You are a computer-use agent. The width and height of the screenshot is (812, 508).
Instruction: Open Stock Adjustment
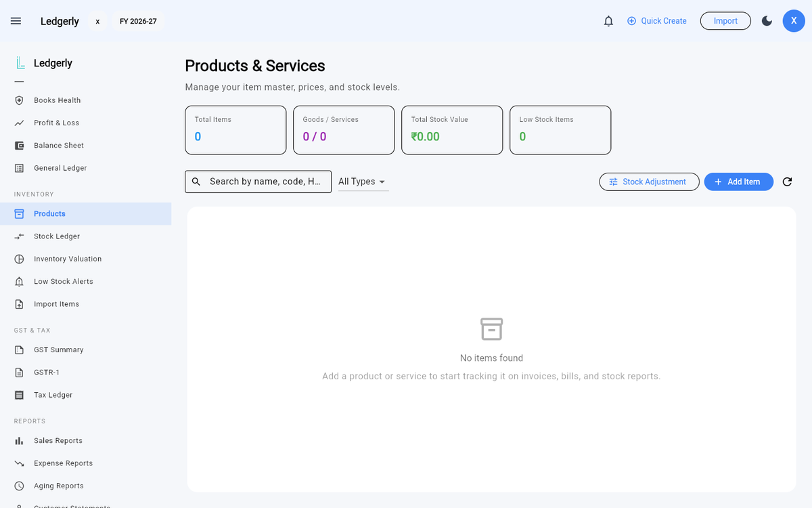point(649,182)
